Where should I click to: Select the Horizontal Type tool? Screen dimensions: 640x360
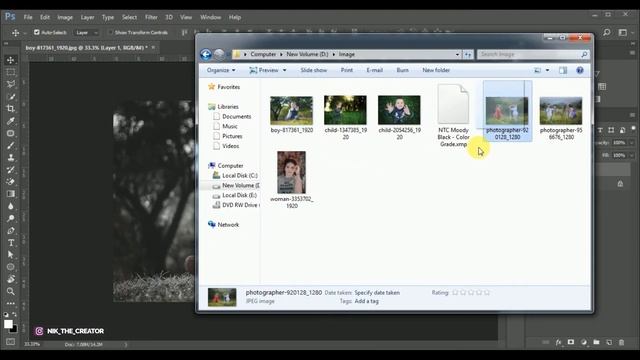pyautogui.click(x=11, y=243)
